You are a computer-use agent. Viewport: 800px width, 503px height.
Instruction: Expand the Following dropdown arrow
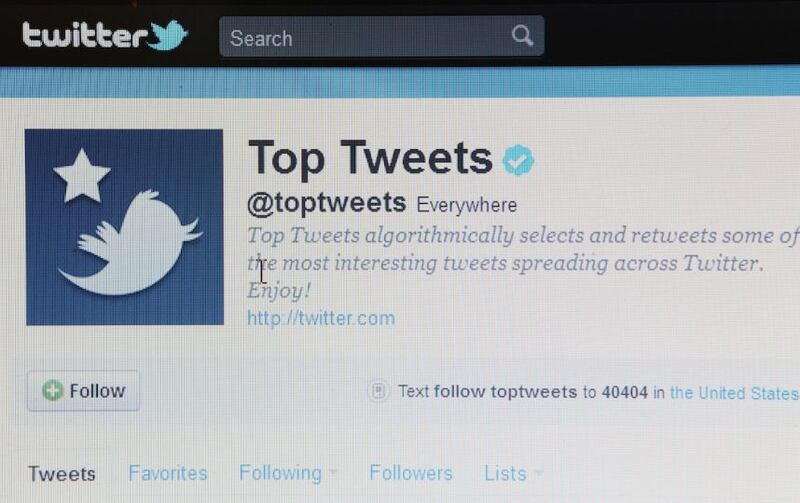(x=333, y=472)
